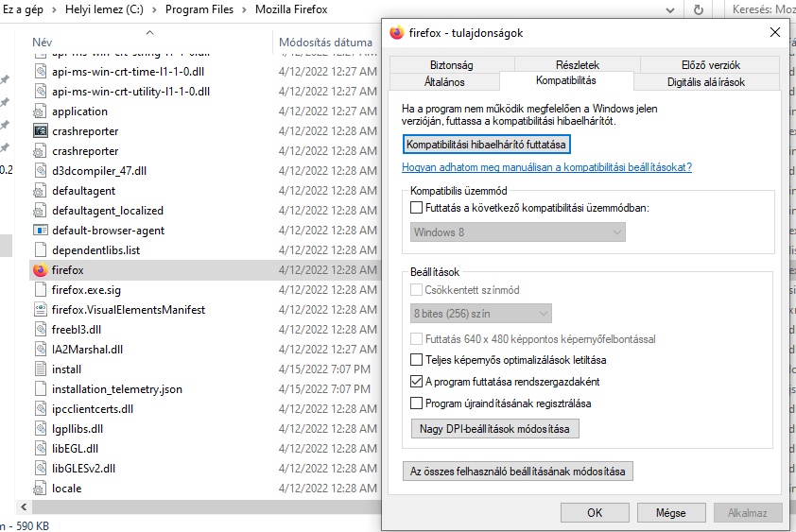Click the 'Csökkentett színmód' checkbox

click(416, 290)
